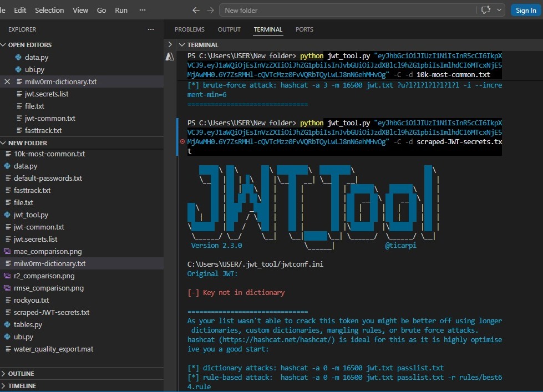Click the Sign In button
The height and width of the screenshot is (392, 543).
coord(526,11)
